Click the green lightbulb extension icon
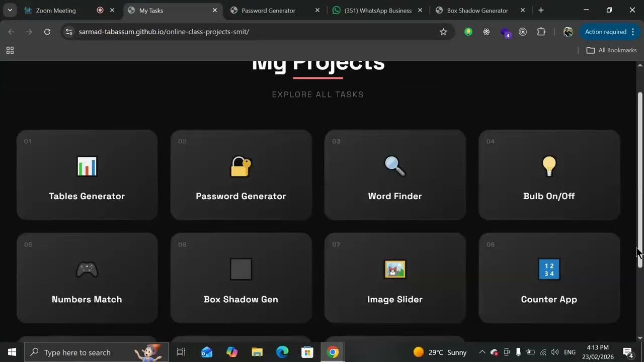644x362 pixels. coord(468,32)
